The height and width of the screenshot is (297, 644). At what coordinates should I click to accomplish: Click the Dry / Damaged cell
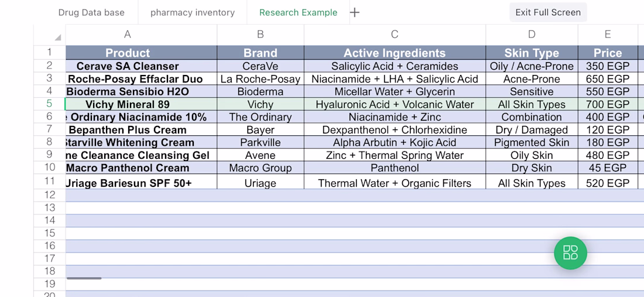click(x=532, y=130)
